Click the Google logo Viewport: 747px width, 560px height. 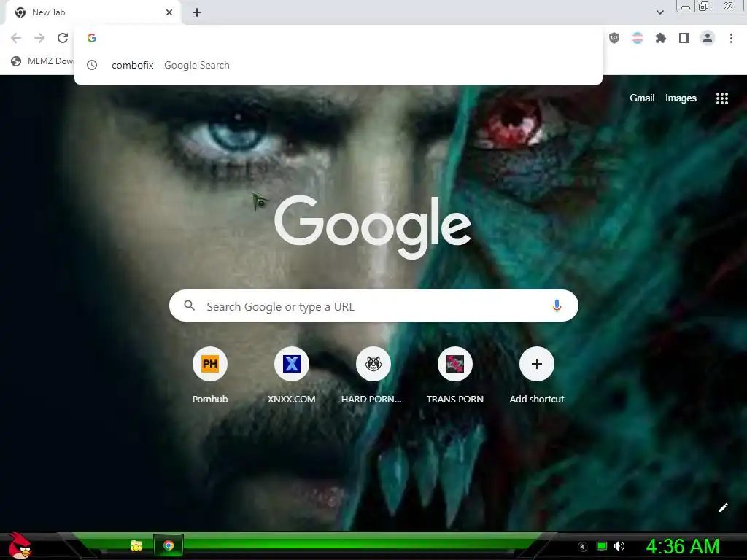(x=373, y=226)
